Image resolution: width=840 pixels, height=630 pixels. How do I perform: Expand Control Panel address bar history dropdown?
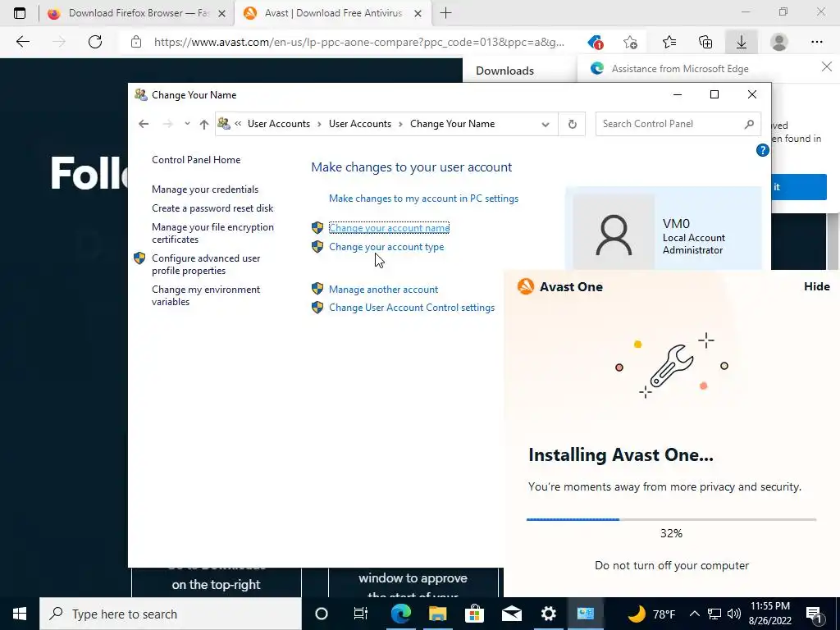pyautogui.click(x=546, y=125)
